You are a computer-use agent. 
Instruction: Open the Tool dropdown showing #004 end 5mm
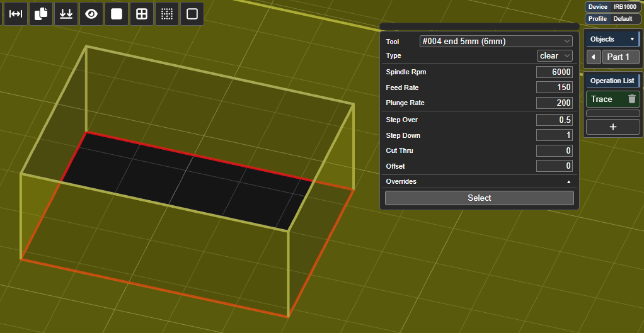496,42
